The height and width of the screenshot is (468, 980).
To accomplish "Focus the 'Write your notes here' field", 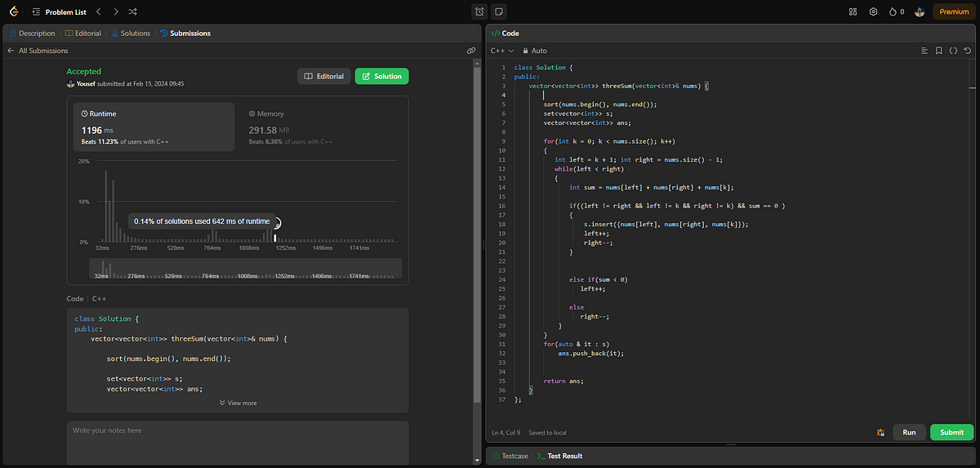I will (238, 441).
